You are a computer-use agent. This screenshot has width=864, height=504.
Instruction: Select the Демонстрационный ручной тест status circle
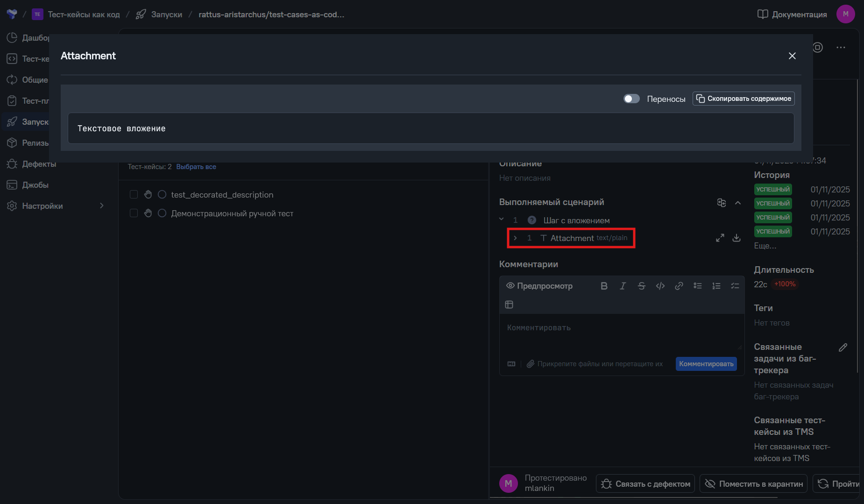click(x=162, y=213)
